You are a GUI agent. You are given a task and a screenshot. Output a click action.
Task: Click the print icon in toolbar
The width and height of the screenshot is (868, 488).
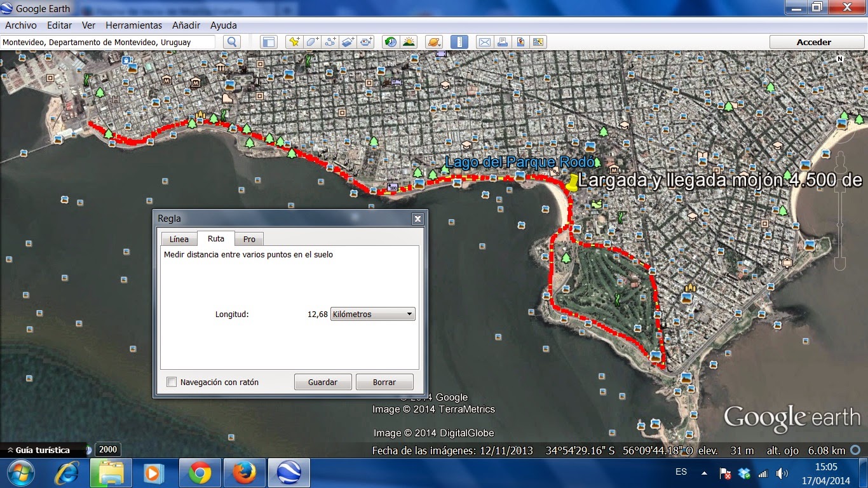pyautogui.click(x=503, y=42)
